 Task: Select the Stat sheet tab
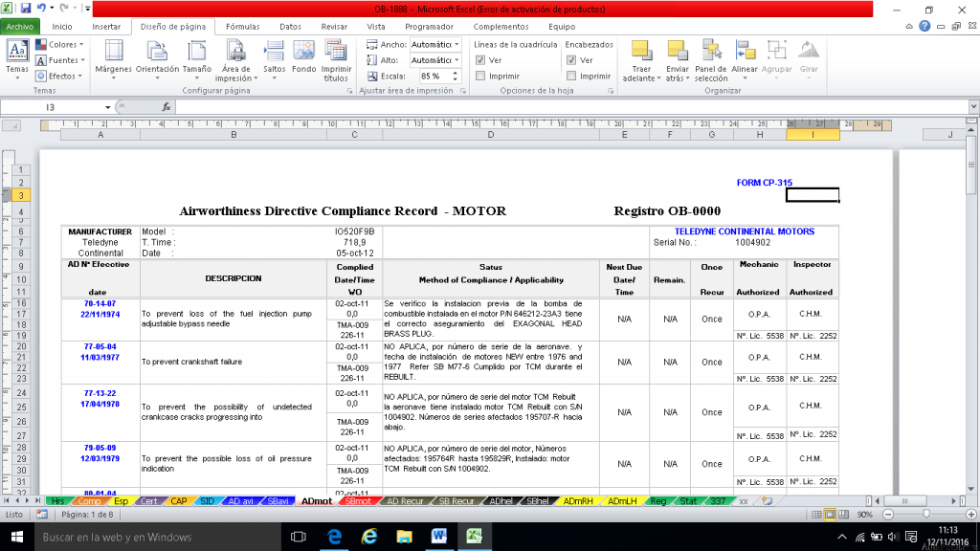click(x=688, y=501)
